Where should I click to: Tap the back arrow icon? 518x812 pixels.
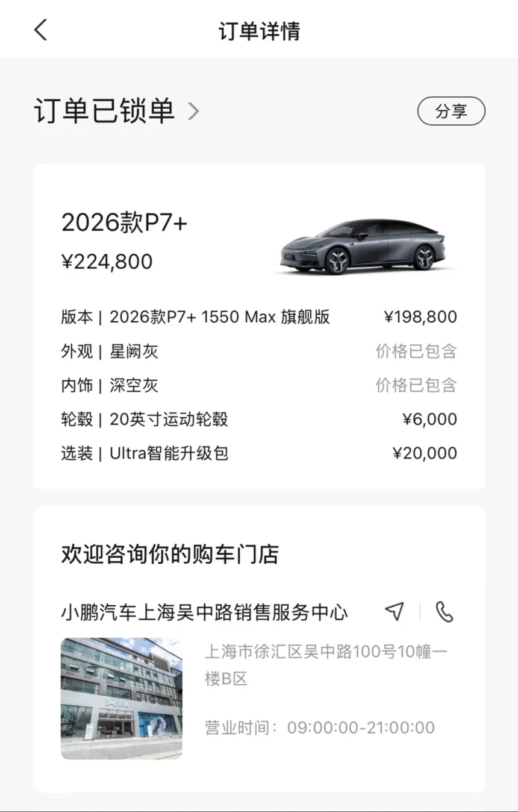[x=40, y=30]
